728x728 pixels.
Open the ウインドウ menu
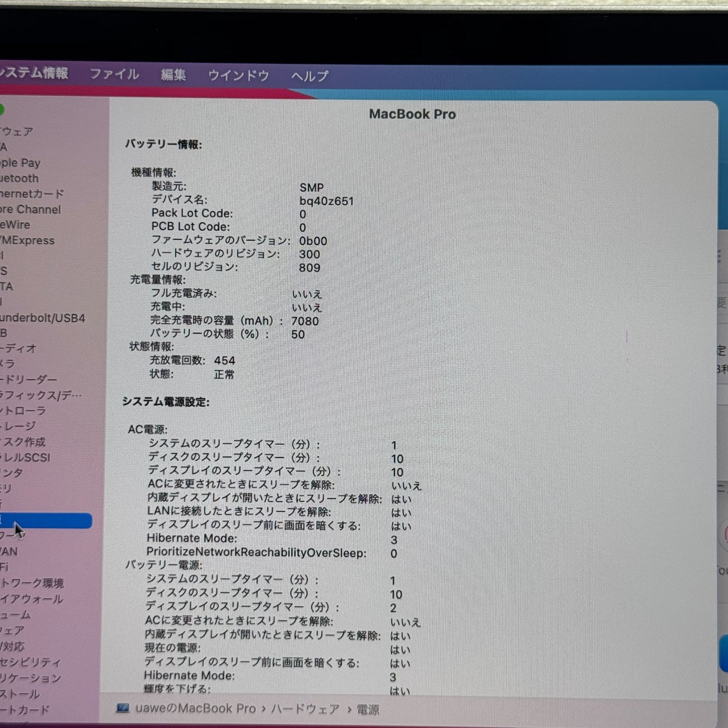click(239, 76)
